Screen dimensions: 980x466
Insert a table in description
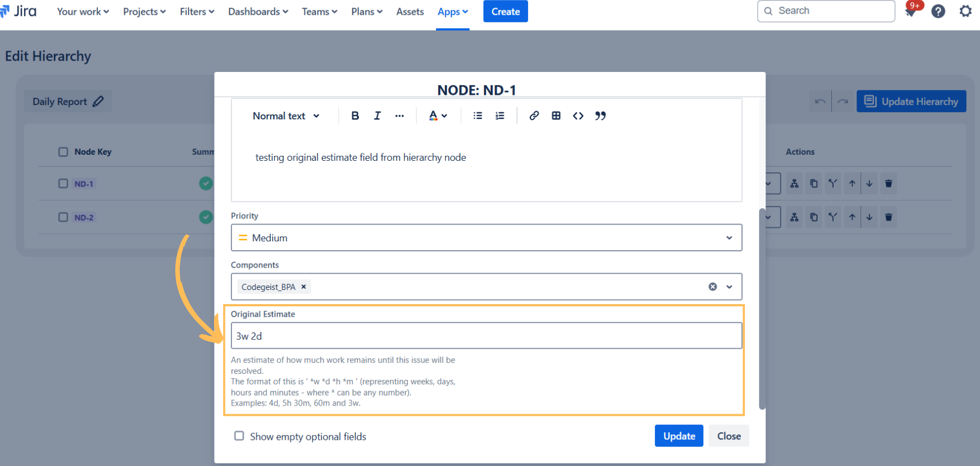click(556, 116)
